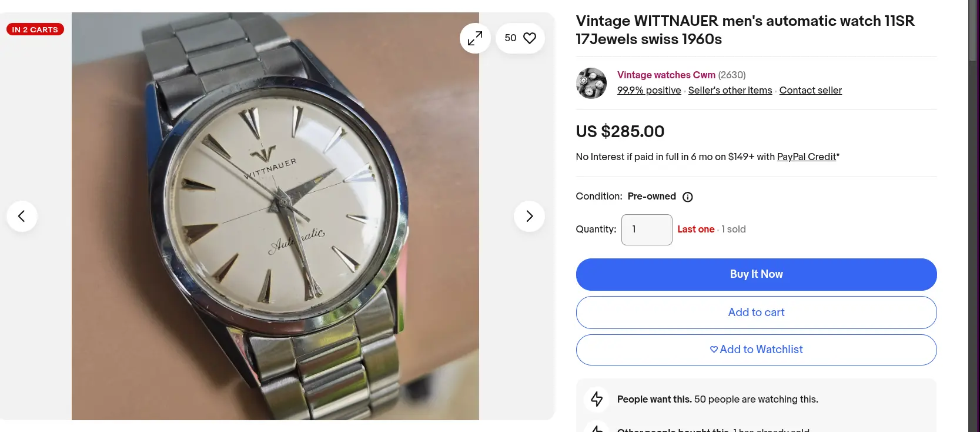Go to the previous product image
The width and height of the screenshot is (980, 432).
(x=22, y=216)
